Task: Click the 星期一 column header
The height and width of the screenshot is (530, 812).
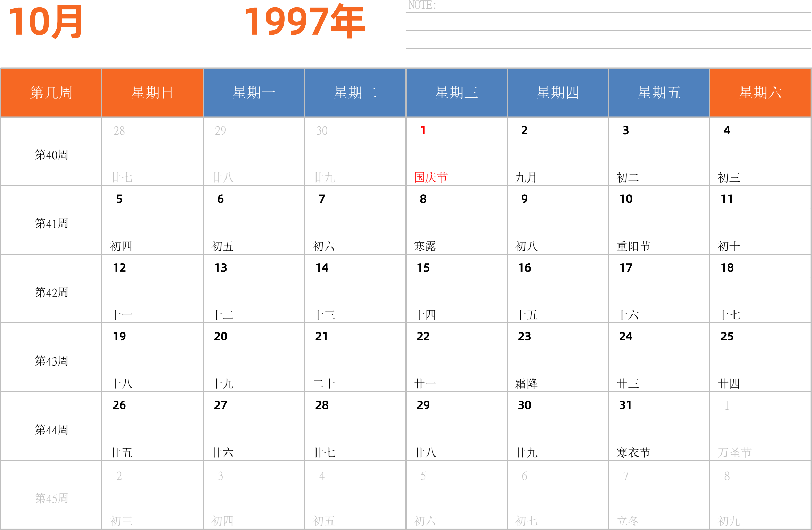Action: pos(254,93)
